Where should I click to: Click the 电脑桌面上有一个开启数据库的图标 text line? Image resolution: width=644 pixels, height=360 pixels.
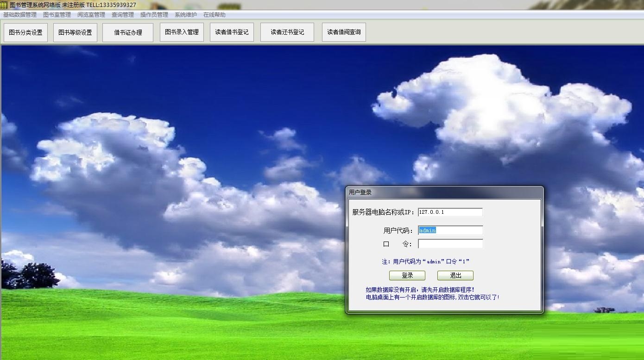pos(432,297)
